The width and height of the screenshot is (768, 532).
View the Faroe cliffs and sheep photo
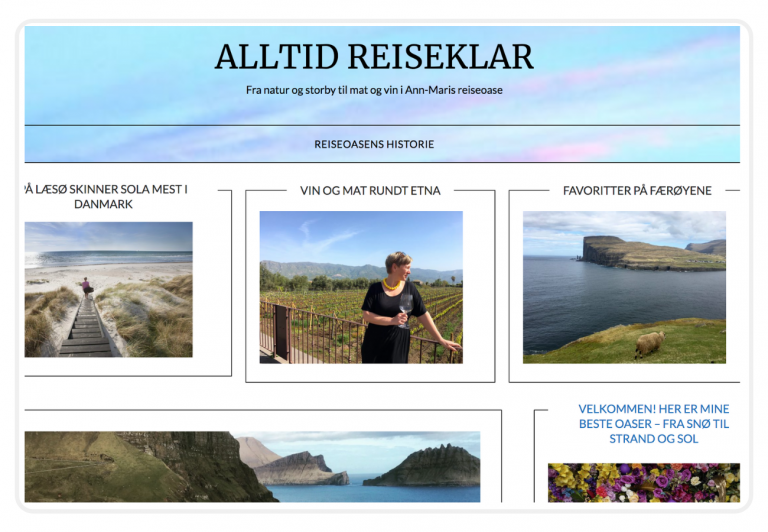(x=624, y=287)
